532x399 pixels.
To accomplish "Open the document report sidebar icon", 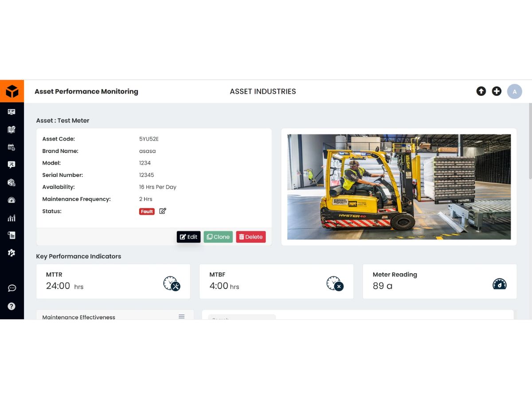I will (12, 235).
